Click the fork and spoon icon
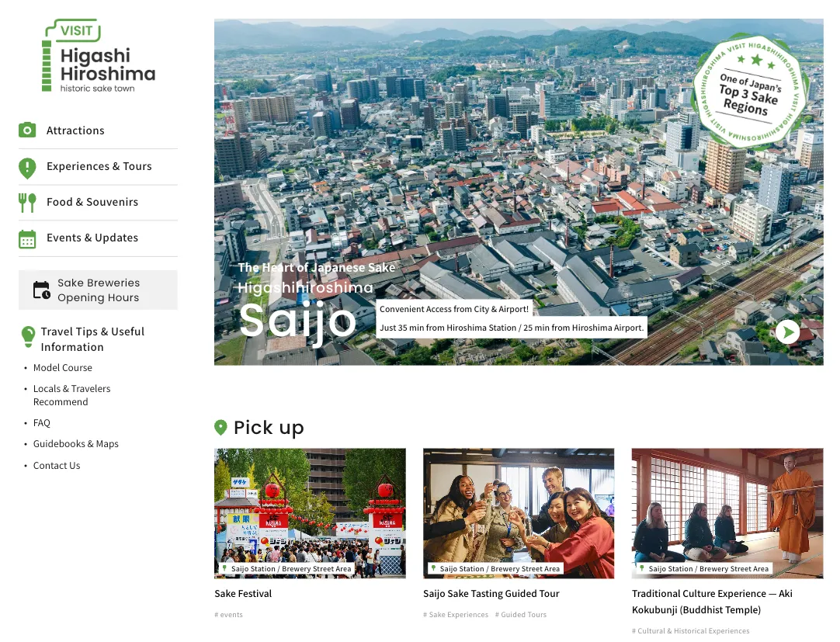 pyautogui.click(x=27, y=203)
